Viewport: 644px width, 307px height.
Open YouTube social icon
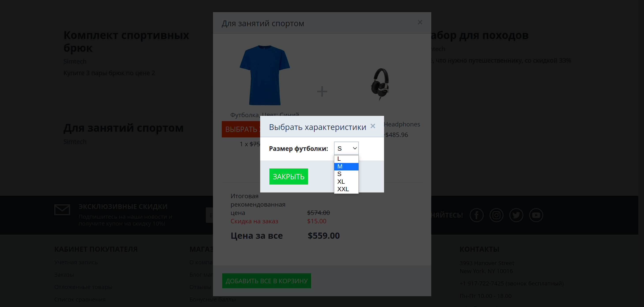(536, 215)
